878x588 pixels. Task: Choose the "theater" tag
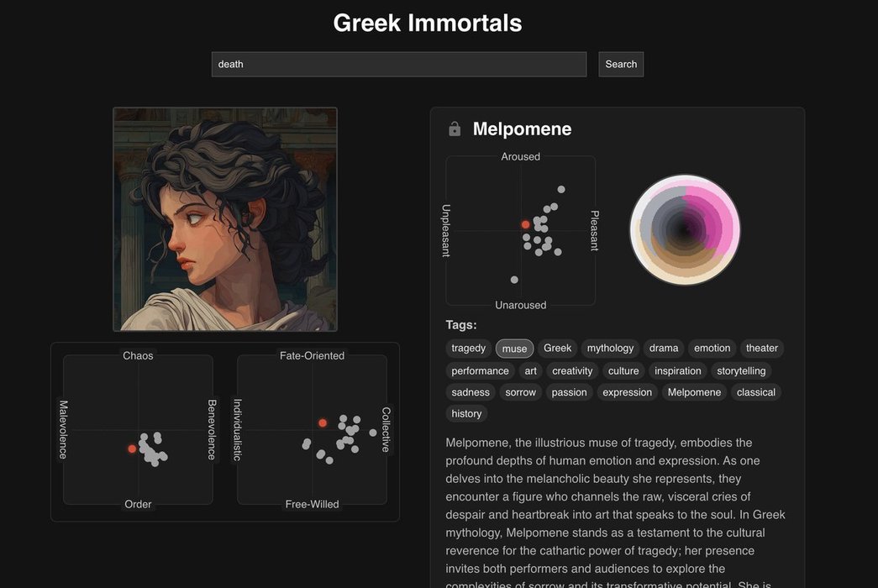pyautogui.click(x=762, y=349)
